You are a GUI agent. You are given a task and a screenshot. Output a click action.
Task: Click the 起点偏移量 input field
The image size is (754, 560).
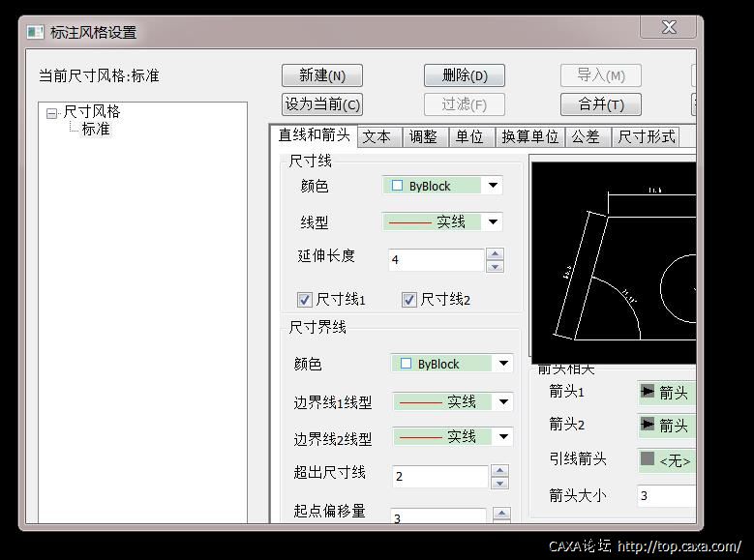point(438,516)
